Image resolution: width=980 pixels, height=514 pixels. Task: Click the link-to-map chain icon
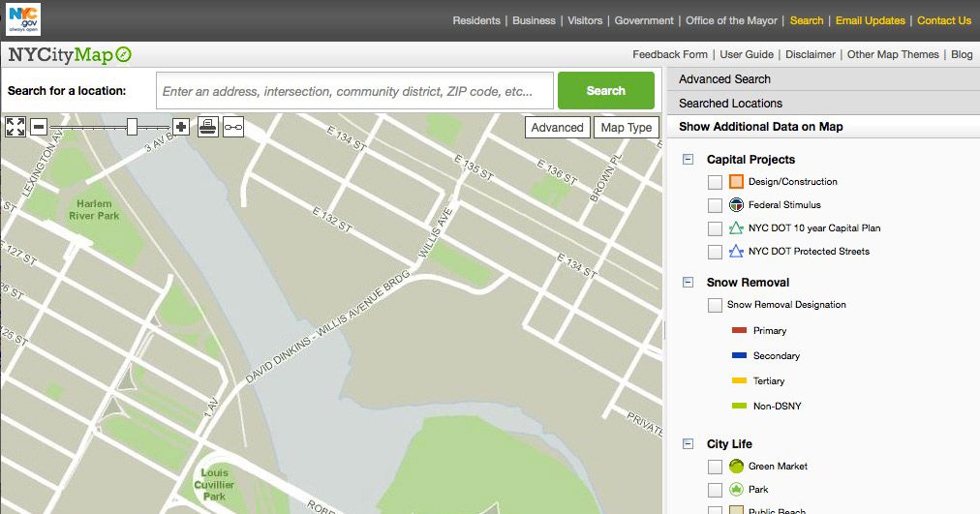[x=233, y=127]
